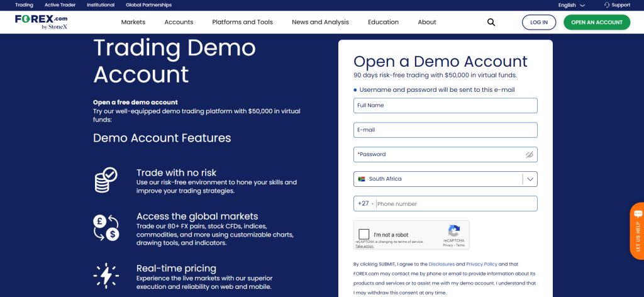The width and height of the screenshot is (644, 297).
Task: Click the lightning bolt real-time pricing icon
Action: 106,275
